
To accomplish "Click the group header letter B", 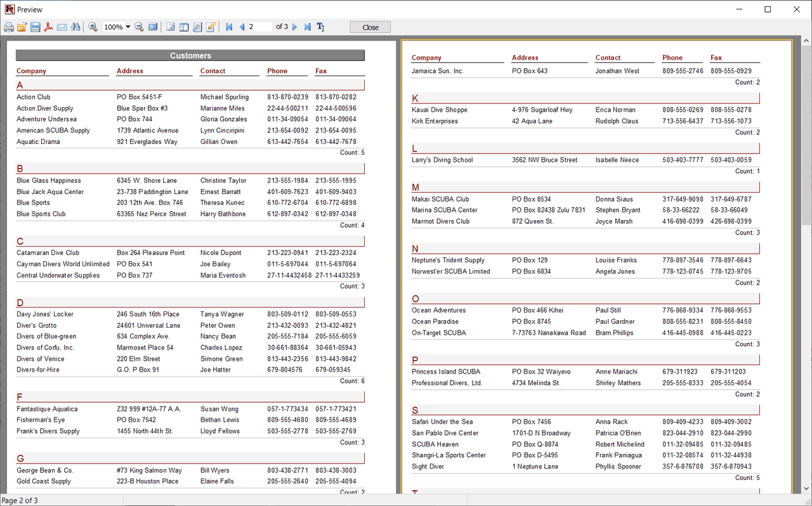I will coord(20,169).
